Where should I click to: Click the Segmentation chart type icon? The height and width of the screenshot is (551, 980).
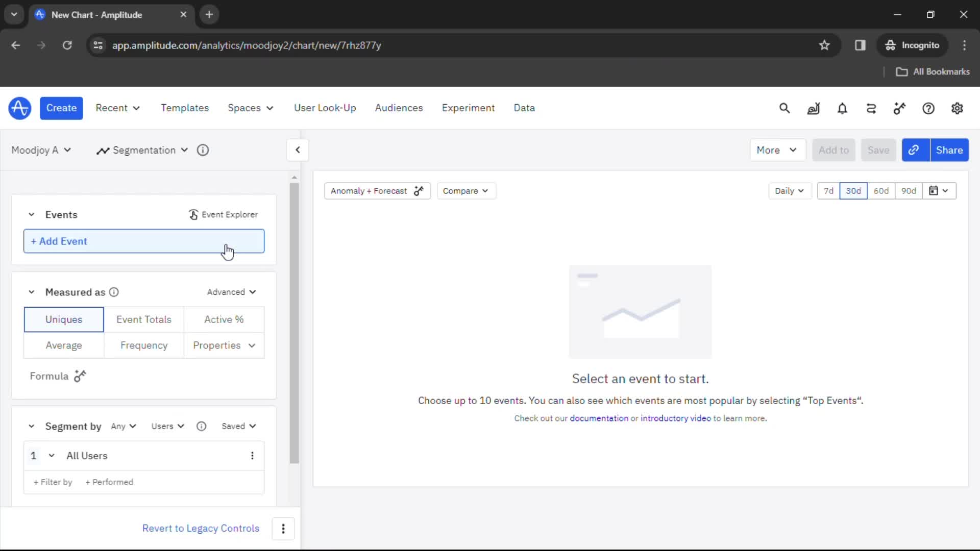click(102, 149)
